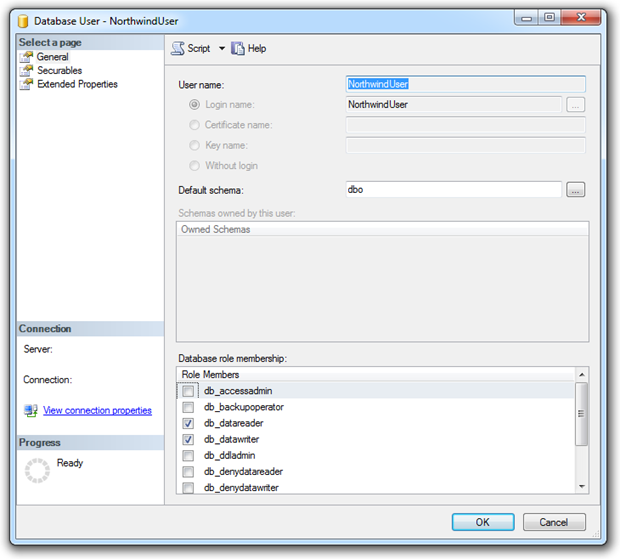This screenshot has width=620, height=559.
Task: Click the Owned Schemas column header
Action: [382, 229]
